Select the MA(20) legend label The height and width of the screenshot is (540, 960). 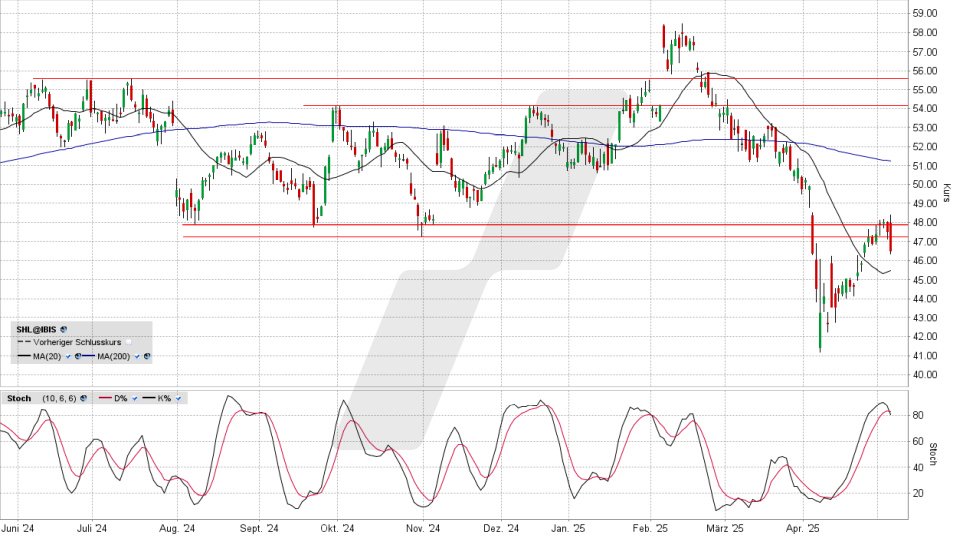[47, 356]
